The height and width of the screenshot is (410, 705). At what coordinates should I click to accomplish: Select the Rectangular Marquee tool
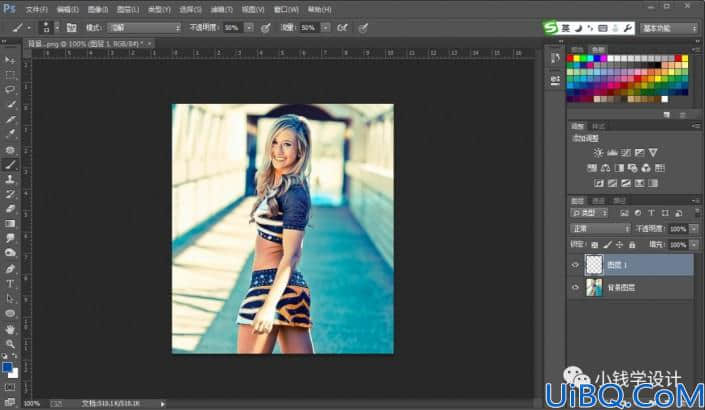point(10,75)
